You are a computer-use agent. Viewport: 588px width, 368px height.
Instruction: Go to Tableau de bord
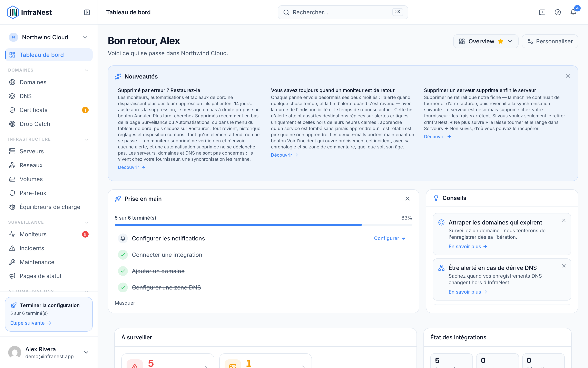click(49, 55)
